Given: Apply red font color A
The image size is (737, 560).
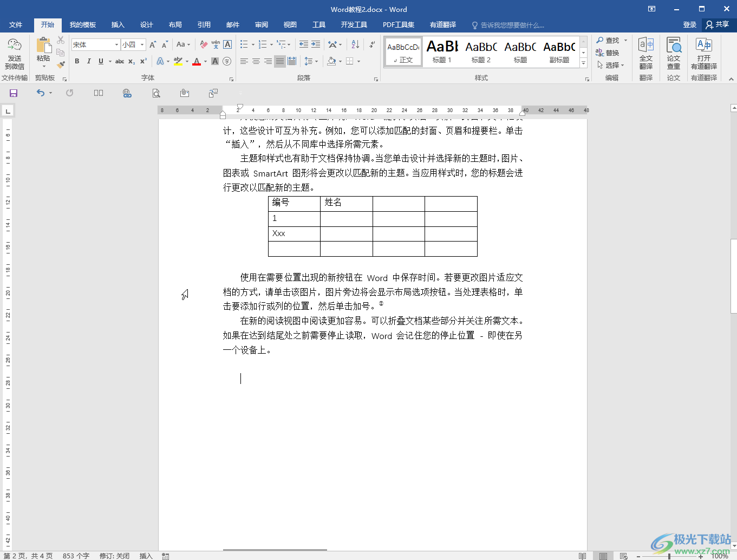Looking at the screenshot, I should tap(197, 61).
